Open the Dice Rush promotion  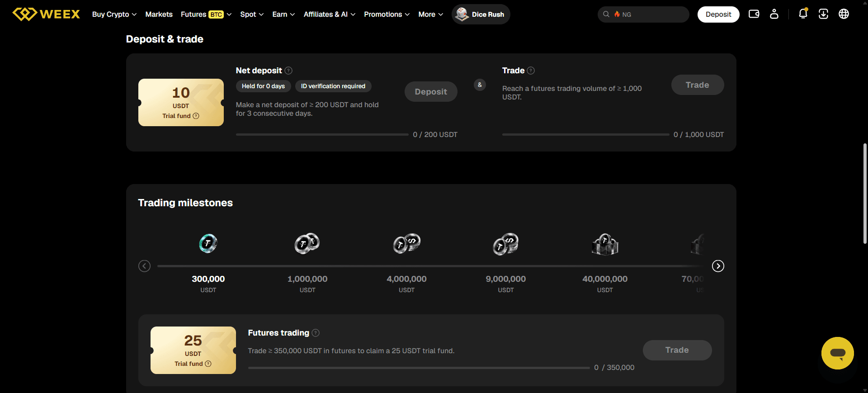coord(481,14)
